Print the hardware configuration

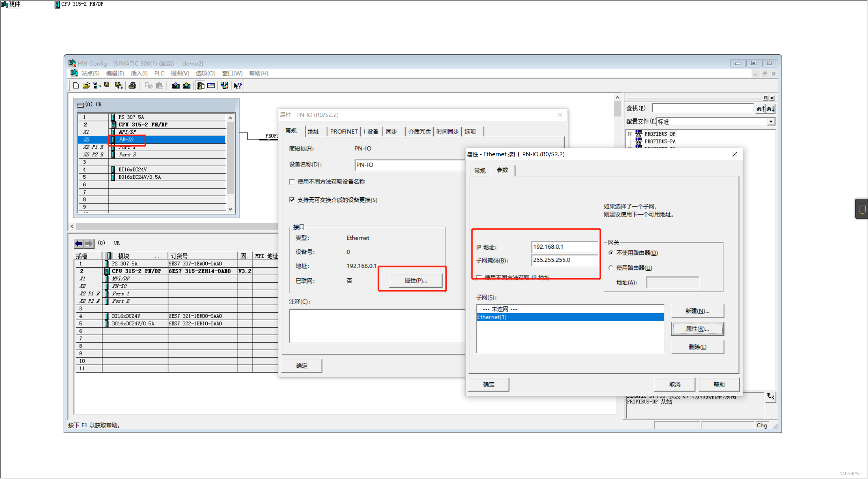132,86
